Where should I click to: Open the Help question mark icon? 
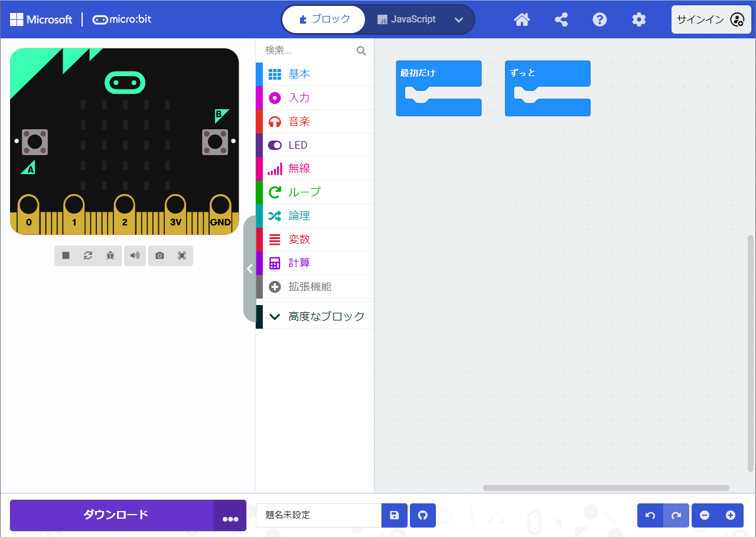pyautogui.click(x=599, y=19)
